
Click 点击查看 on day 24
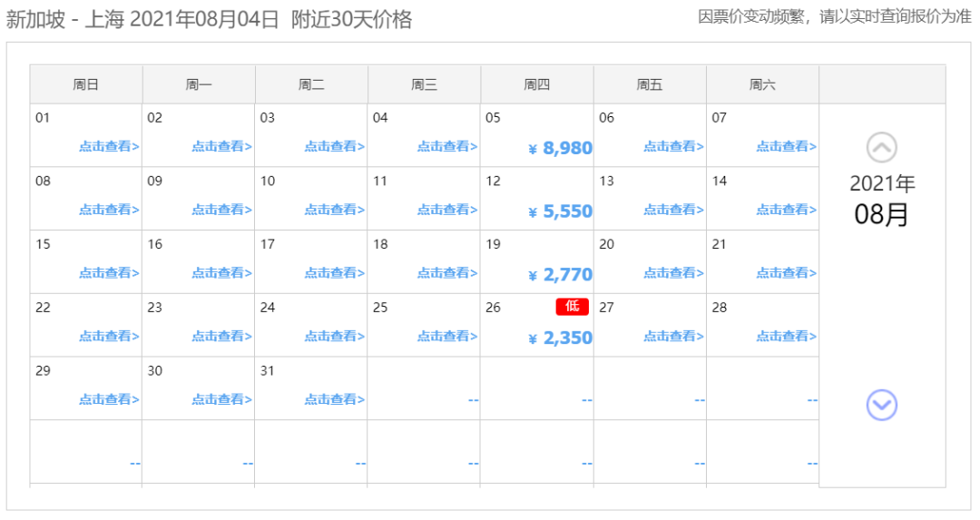[334, 336]
